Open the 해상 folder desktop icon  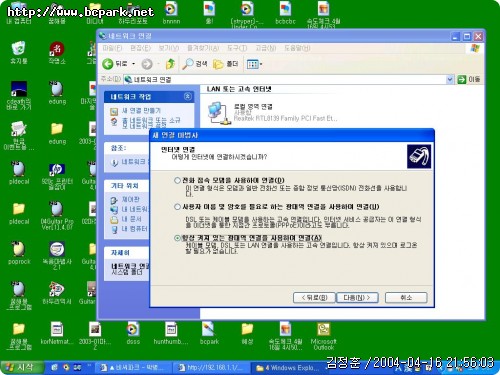(x=247, y=333)
